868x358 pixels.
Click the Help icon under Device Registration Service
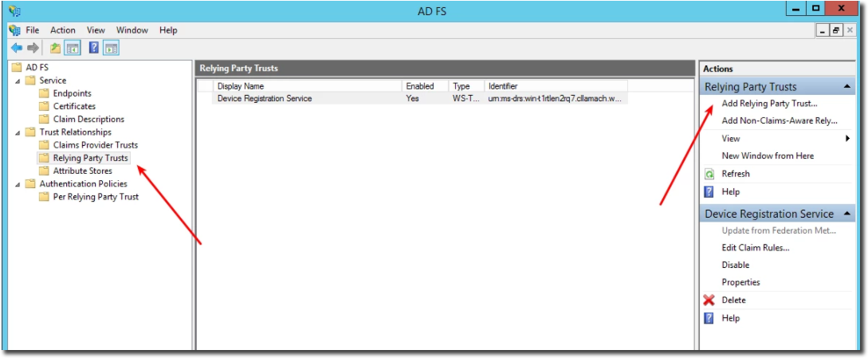click(x=709, y=318)
